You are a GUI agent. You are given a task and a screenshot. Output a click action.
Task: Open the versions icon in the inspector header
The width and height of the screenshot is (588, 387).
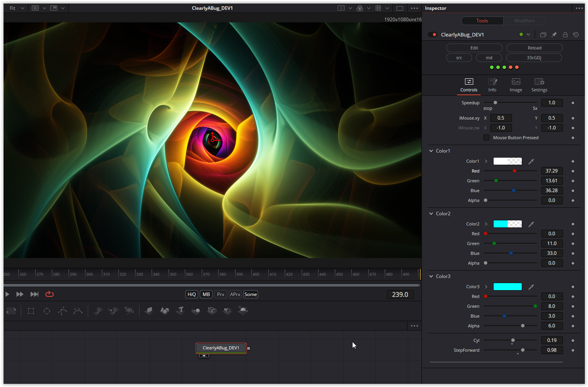[543, 35]
